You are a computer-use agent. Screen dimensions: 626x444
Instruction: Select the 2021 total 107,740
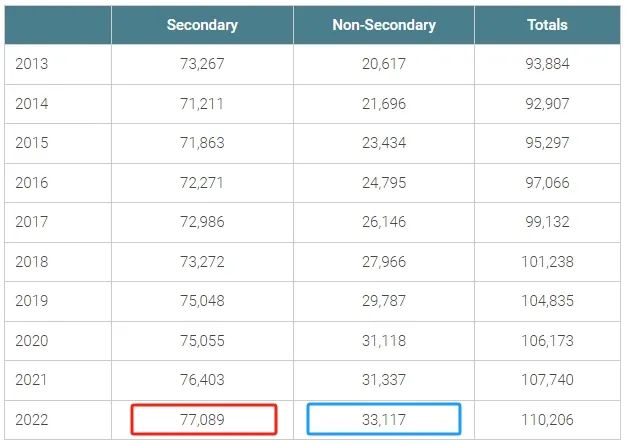(547, 380)
